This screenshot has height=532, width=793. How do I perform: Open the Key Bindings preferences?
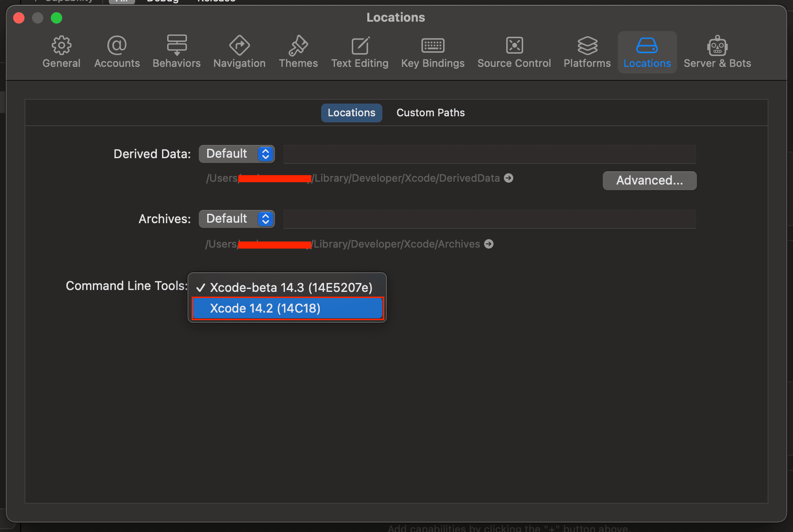(432, 52)
